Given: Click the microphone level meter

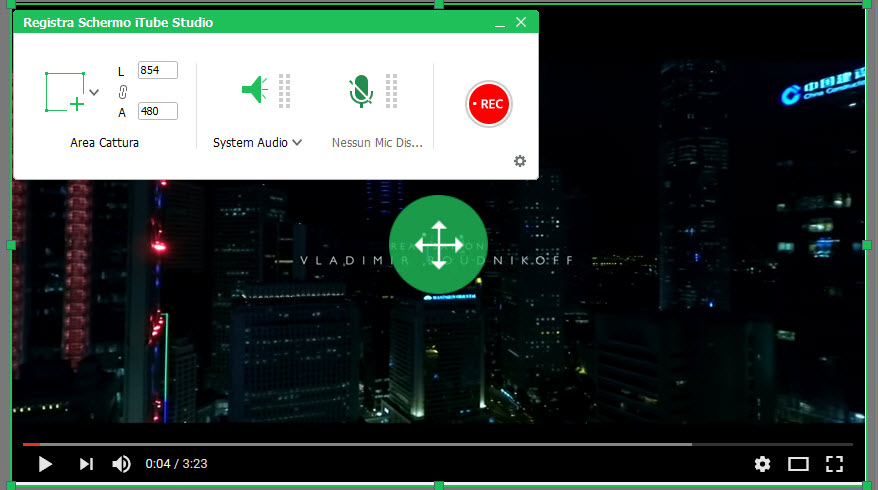Looking at the screenshot, I should click(391, 91).
